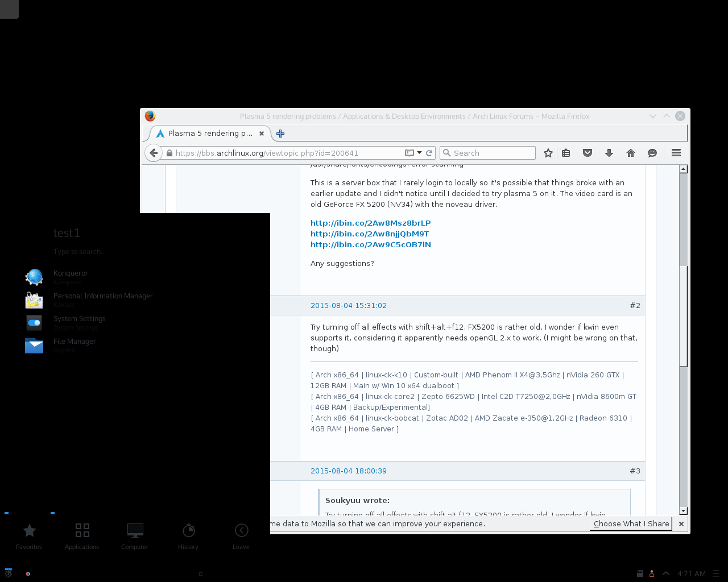The height and width of the screenshot is (582, 728).
Task: Open the Hello chat smiley icon
Action: [652, 153]
